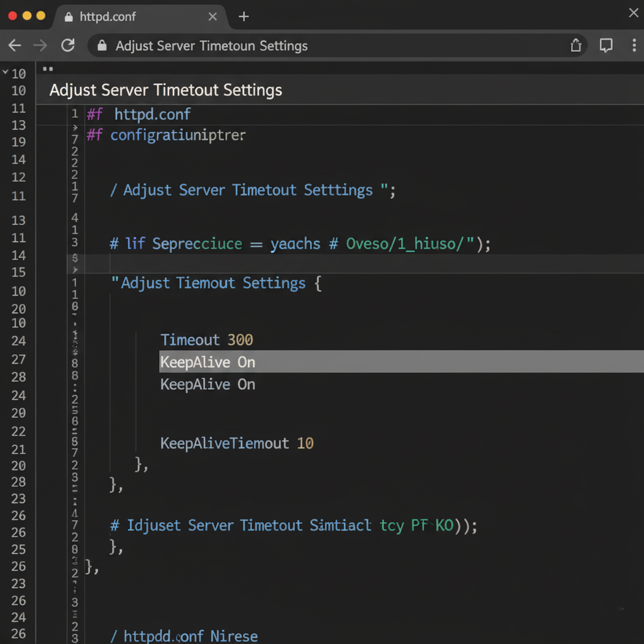Expand the folded region marker above line 1
The width and height of the screenshot is (644, 644).
coord(48,68)
